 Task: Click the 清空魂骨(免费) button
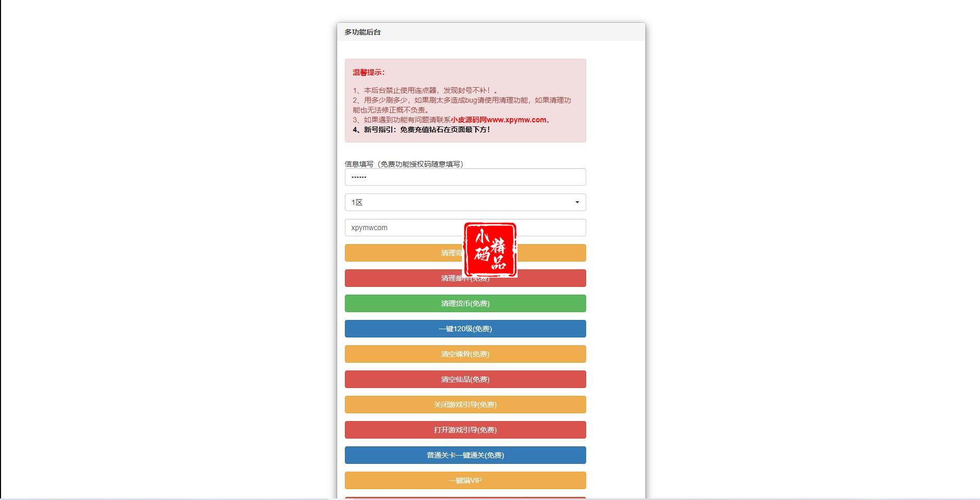pyautogui.click(x=465, y=354)
